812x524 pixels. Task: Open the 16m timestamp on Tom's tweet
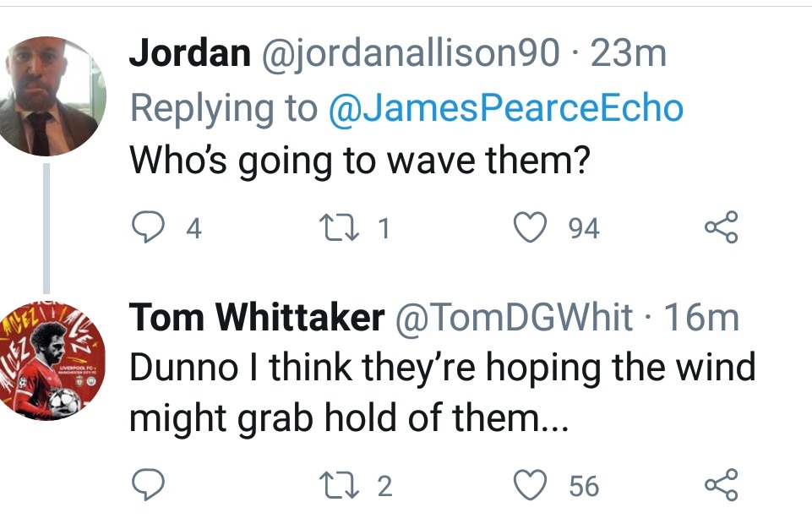701,318
